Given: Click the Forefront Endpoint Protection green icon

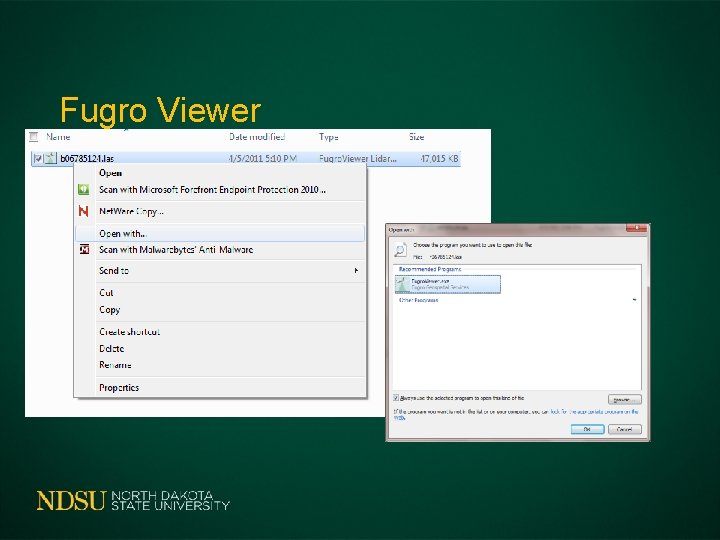Looking at the screenshot, I should coord(84,189).
